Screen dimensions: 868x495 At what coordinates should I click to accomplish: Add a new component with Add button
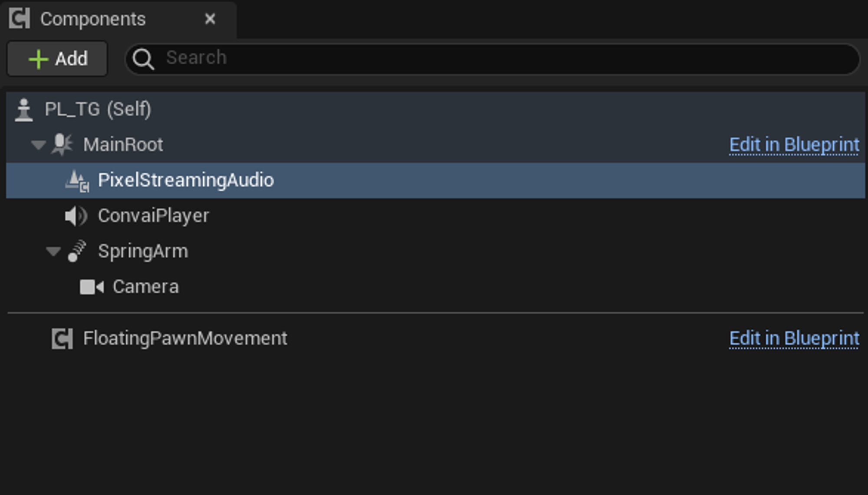(x=57, y=59)
